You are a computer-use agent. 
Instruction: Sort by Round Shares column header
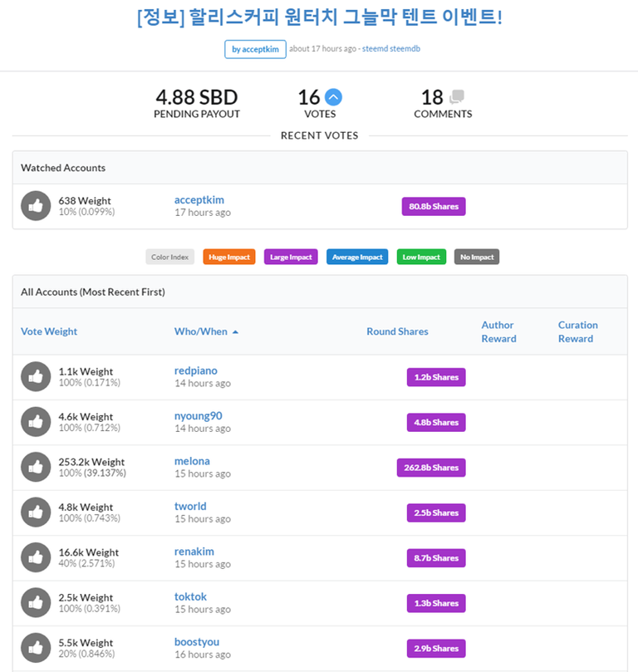pyautogui.click(x=397, y=331)
